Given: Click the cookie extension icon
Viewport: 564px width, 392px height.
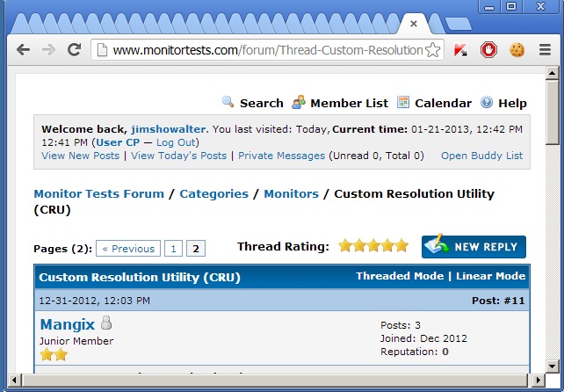Looking at the screenshot, I should (517, 50).
